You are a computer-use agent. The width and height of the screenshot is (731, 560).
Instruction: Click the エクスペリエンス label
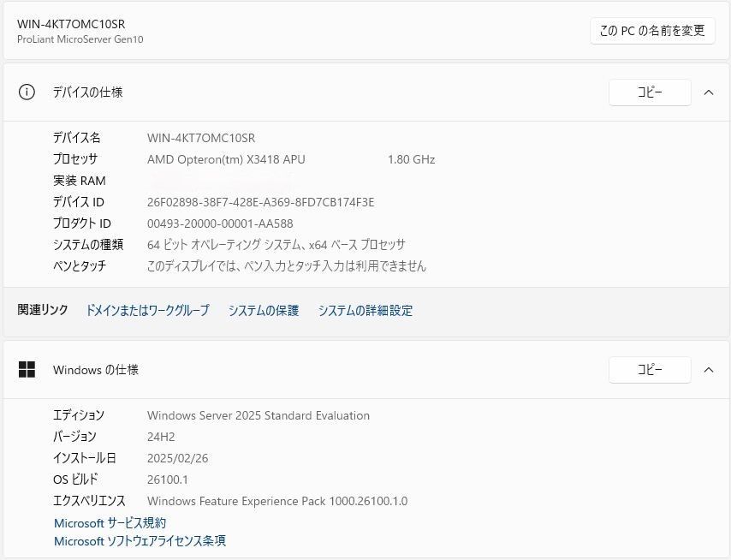click(89, 501)
